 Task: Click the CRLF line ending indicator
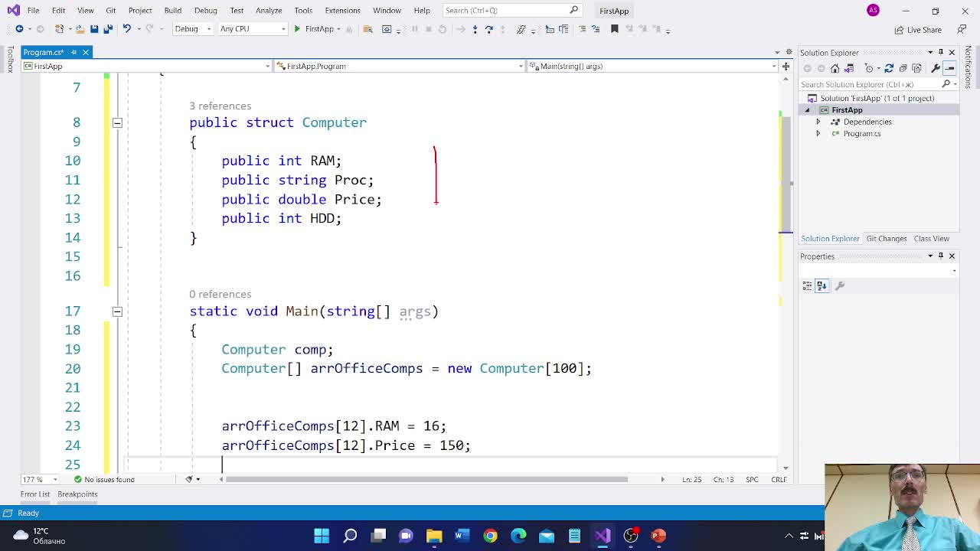coord(779,479)
